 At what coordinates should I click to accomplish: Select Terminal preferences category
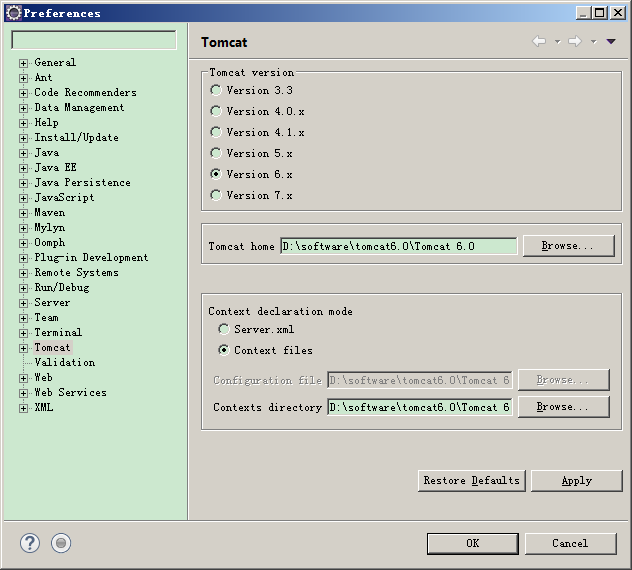[x=58, y=332]
